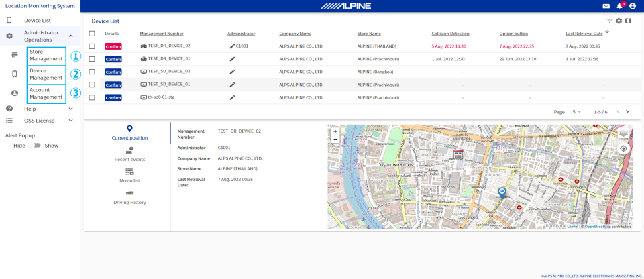Sort by Management Number column header
The height and width of the screenshot is (279, 644).
click(x=162, y=34)
